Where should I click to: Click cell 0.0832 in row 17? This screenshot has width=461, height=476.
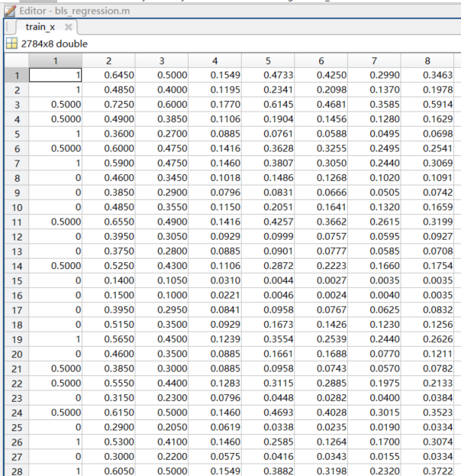click(x=427, y=310)
